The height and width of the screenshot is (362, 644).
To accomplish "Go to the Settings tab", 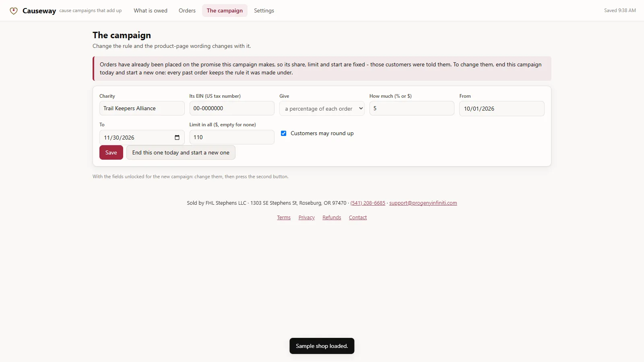I will point(264,10).
